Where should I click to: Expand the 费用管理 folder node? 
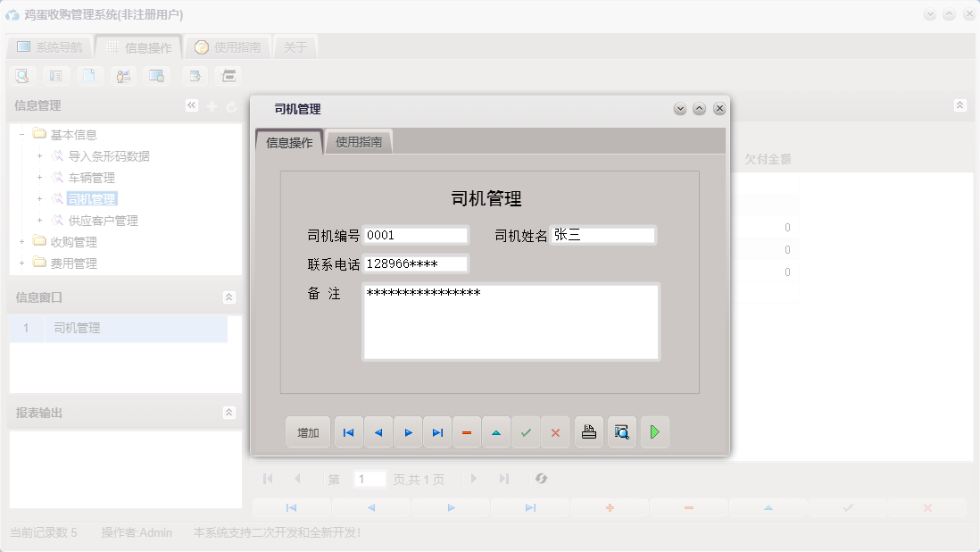point(21,263)
